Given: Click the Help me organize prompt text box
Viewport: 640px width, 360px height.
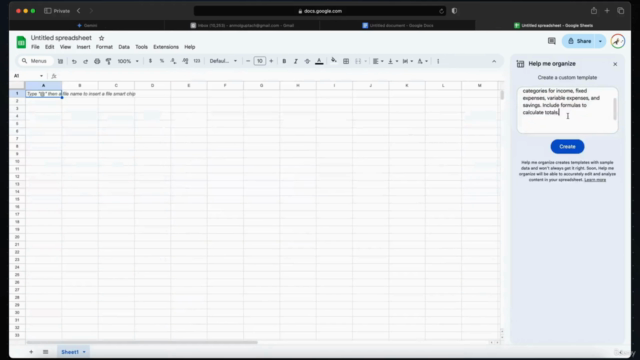Looking at the screenshot, I should (x=567, y=109).
